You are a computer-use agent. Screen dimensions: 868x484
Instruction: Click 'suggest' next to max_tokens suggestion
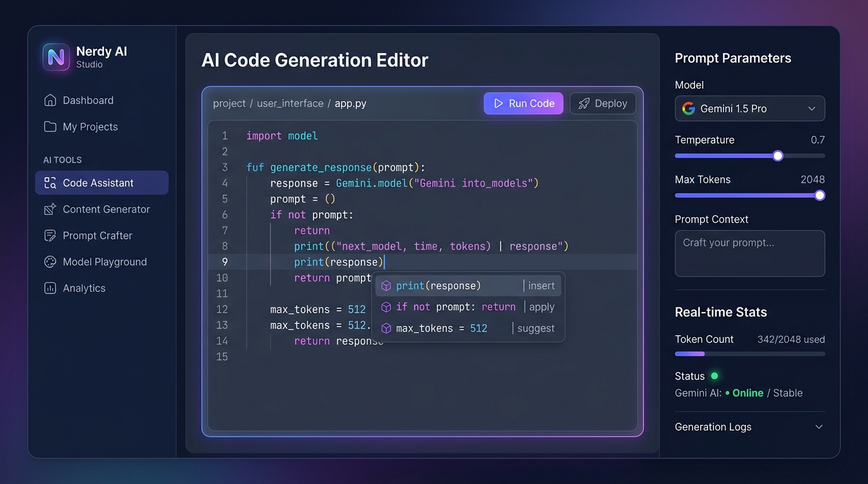(x=536, y=328)
